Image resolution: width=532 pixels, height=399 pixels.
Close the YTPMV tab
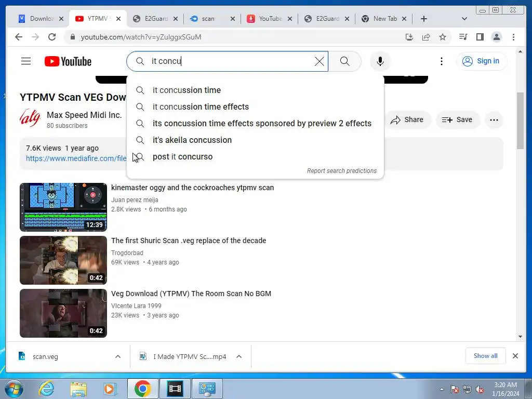coord(118,19)
